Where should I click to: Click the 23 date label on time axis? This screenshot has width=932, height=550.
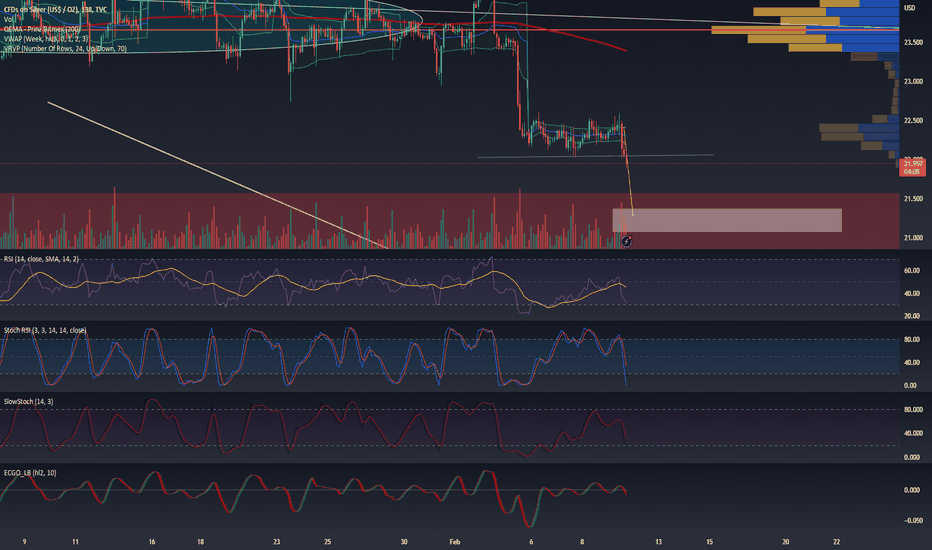click(276, 542)
